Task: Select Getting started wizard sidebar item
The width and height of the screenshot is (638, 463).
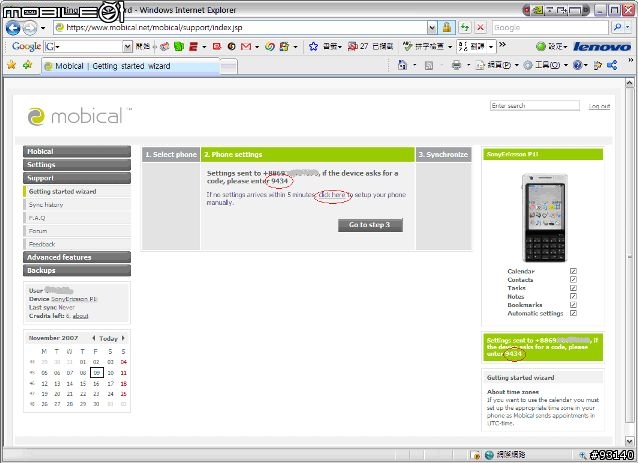Action: click(x=77, y=191)
